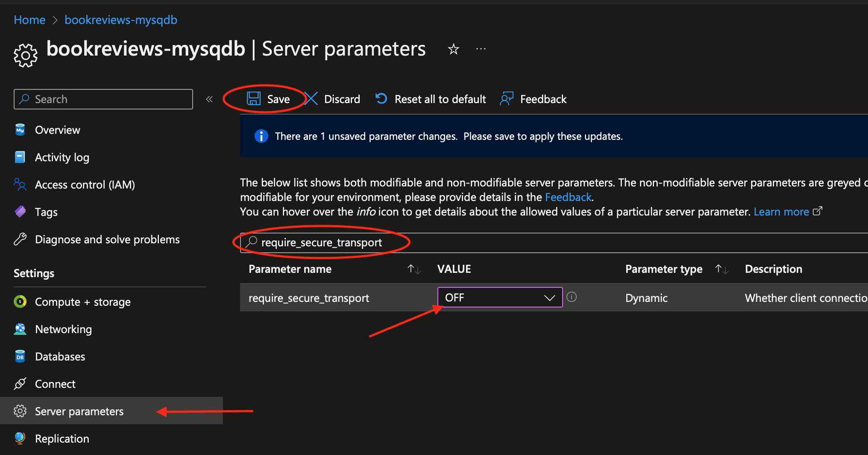Viewport: 868px width, 455px height.
Task: Open the Overview page
Action: 57,130
